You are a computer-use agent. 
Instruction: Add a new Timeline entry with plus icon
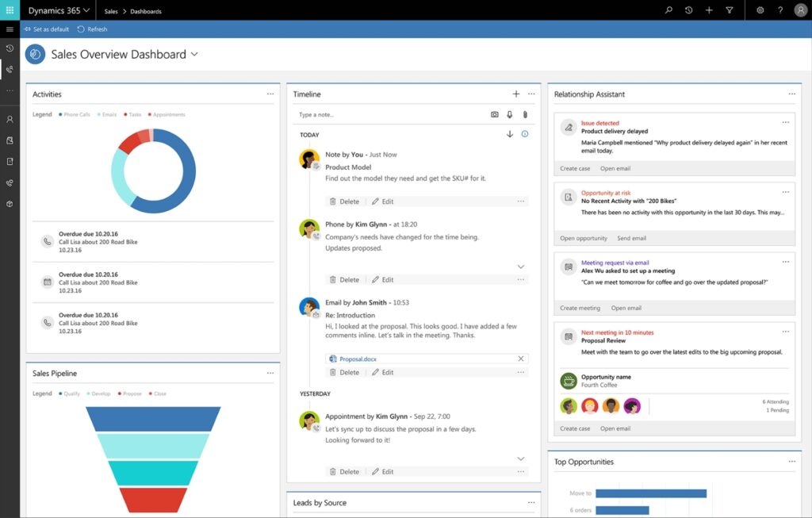pos(516,94)
